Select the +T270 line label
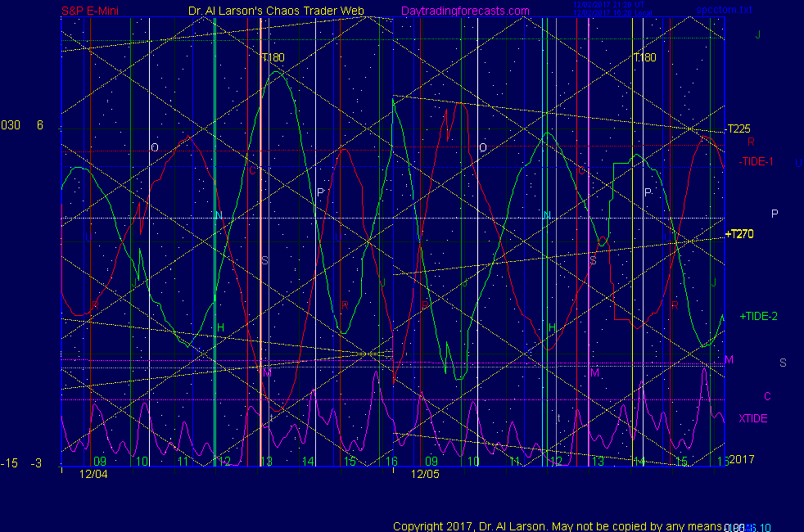This screenshot has width=804, height=532. pos(739,234)
